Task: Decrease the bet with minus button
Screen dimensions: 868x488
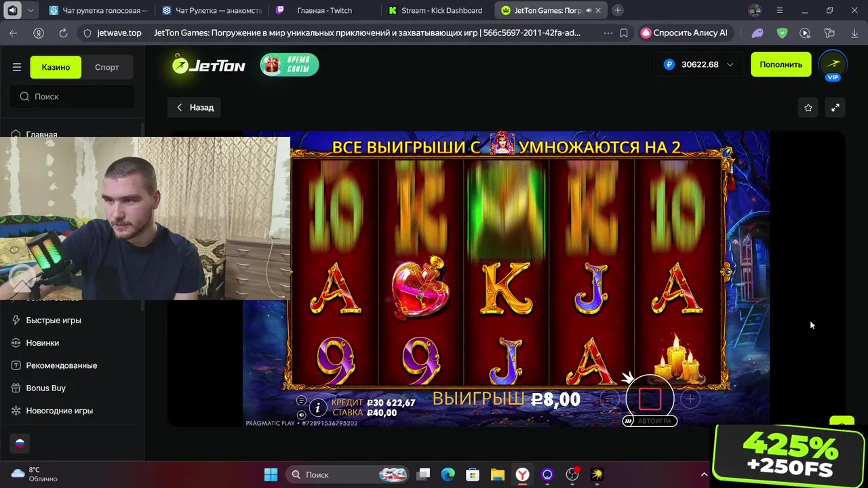Action: (609, 399)
